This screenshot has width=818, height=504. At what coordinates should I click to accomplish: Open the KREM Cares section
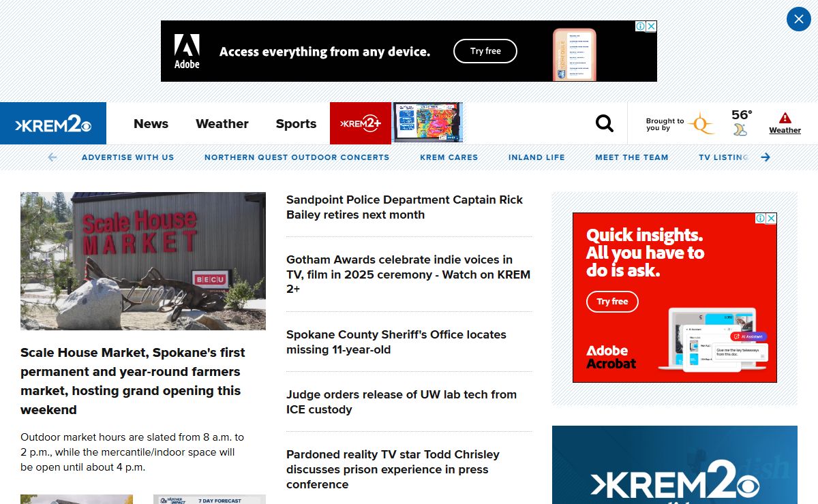coord(449,157)
